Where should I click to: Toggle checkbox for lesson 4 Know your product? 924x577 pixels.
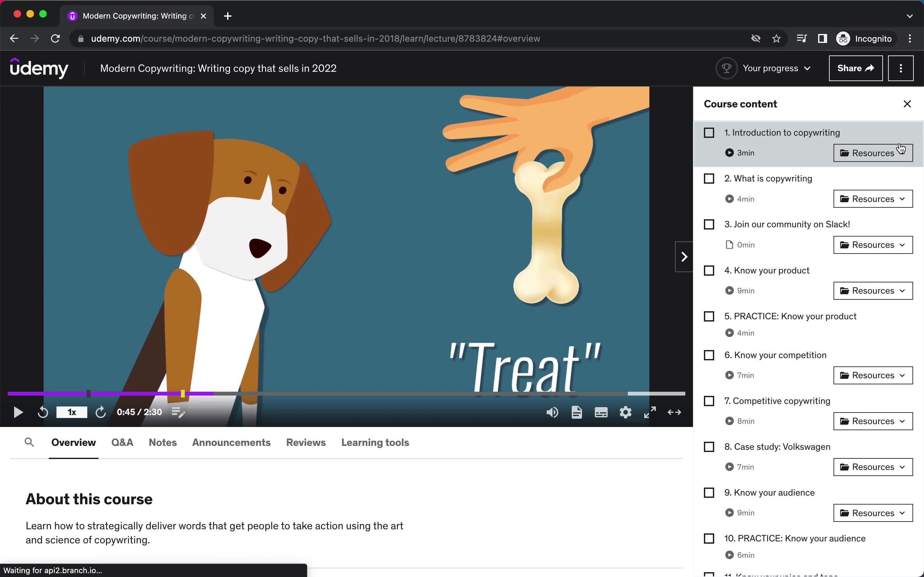point(709,270)
